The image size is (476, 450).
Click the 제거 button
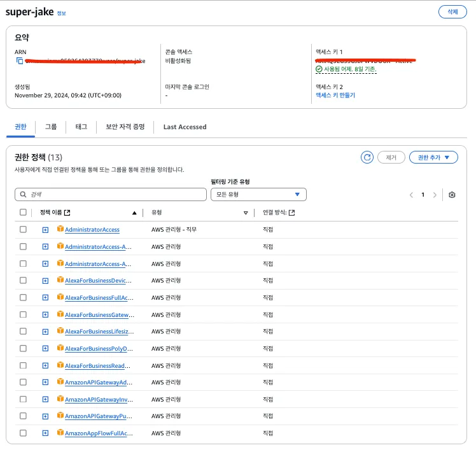coord(391,157)
